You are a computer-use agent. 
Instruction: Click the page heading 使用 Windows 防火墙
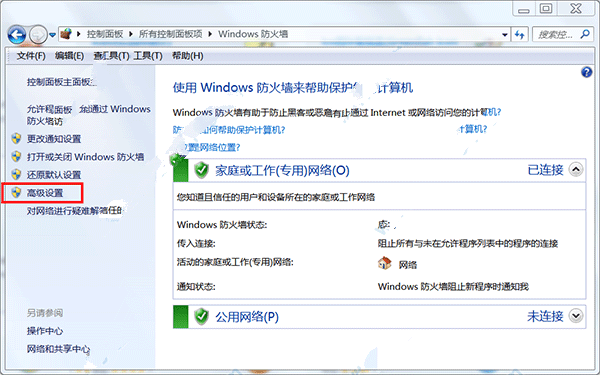[293, 88]
